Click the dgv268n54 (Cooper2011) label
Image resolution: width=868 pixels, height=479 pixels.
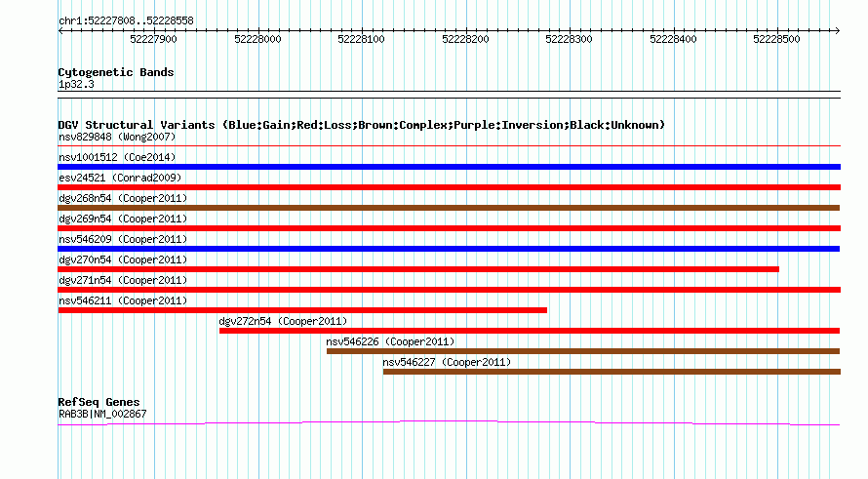[x=123, y=198]
